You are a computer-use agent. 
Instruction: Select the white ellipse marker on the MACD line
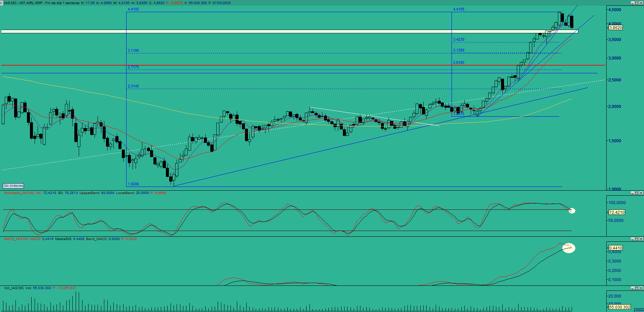[x=569, y=248]
